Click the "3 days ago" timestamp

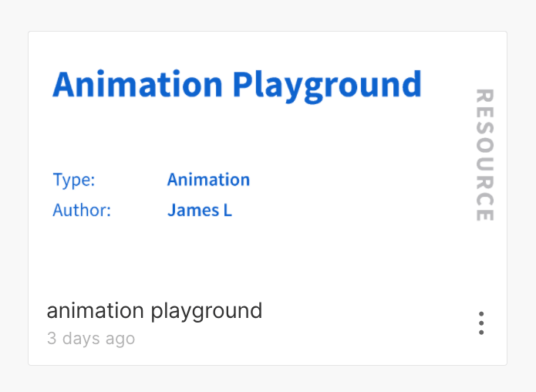tap(91, 339)
